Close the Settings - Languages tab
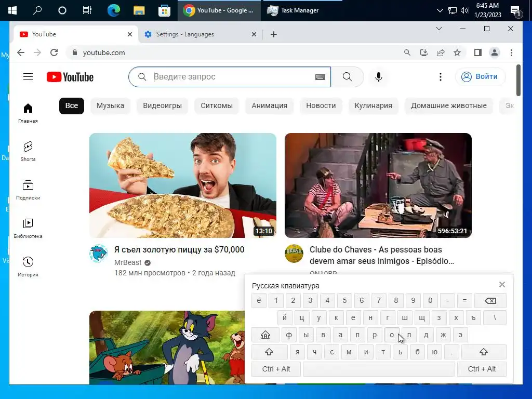Screen dimensions: 532x399 [254, 34]
